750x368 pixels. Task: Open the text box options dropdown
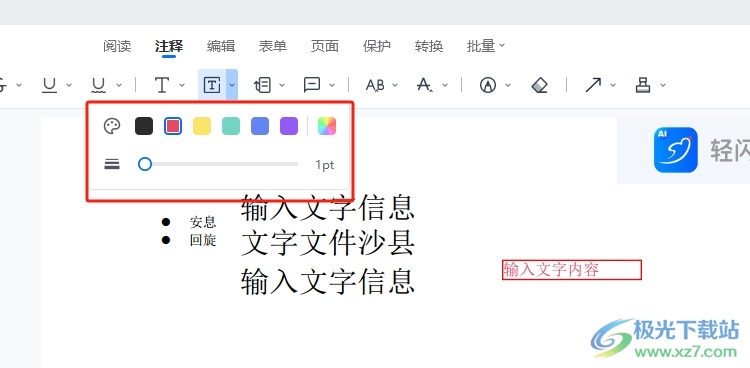coord(232,85)
